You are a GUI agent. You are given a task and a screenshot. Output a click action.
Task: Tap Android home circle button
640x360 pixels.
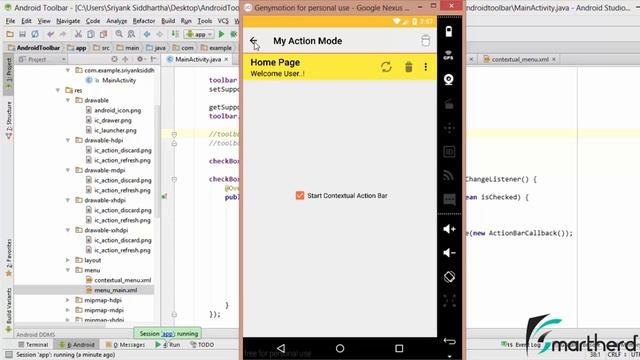pos(340,348)
